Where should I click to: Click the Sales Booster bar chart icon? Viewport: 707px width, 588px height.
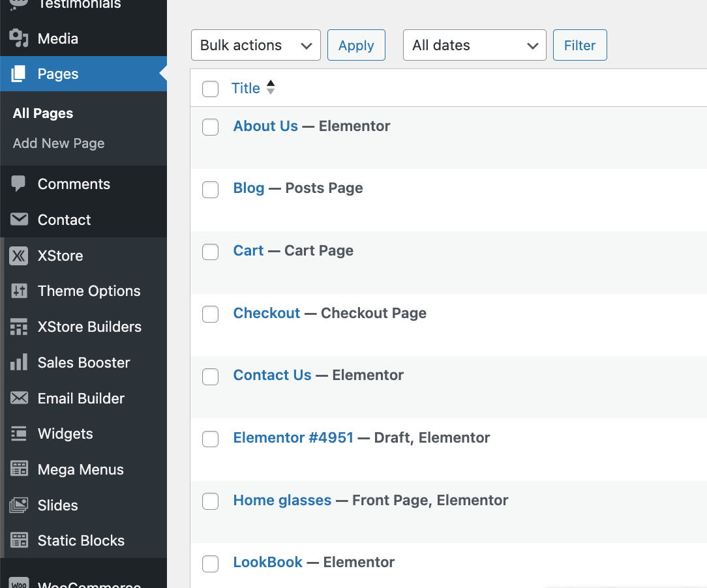(x=19, y=362)
